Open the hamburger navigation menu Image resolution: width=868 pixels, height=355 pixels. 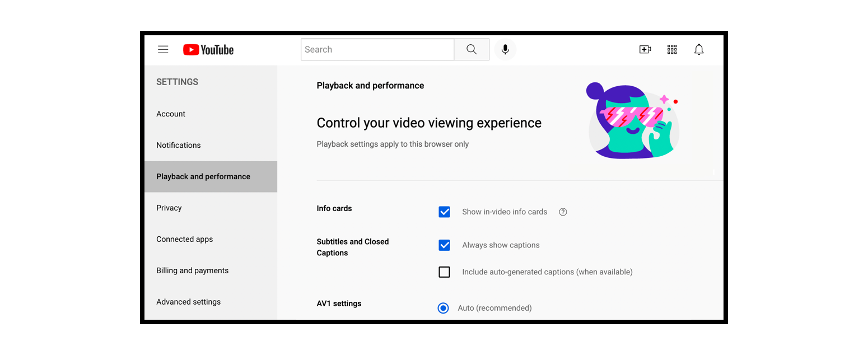pyautogui.click(x=163, y=49)
